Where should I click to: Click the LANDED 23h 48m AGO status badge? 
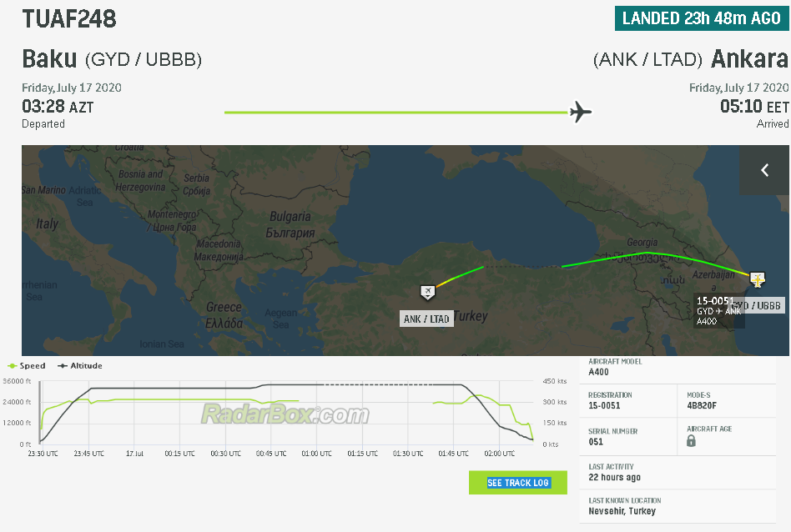tap(701, 18)
